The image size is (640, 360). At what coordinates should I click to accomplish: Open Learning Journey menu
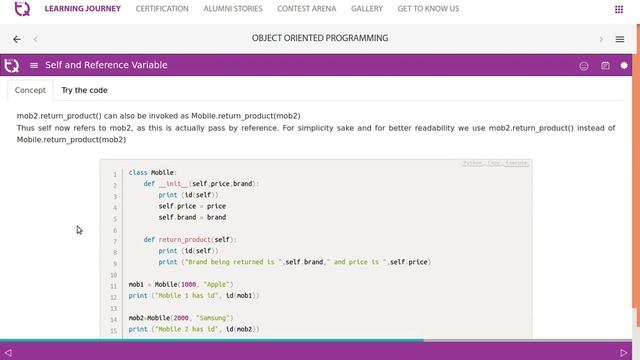tap(83, 9)
